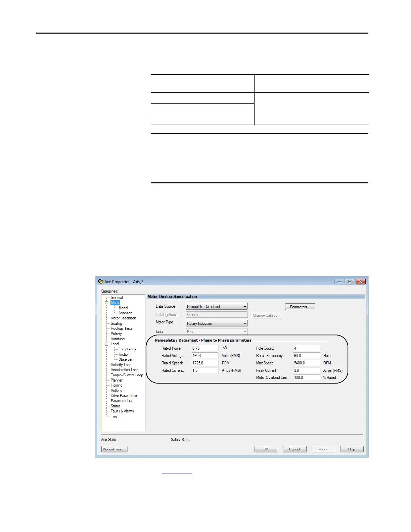
Task: Select the Motor category
Action: tap(115, 303)
